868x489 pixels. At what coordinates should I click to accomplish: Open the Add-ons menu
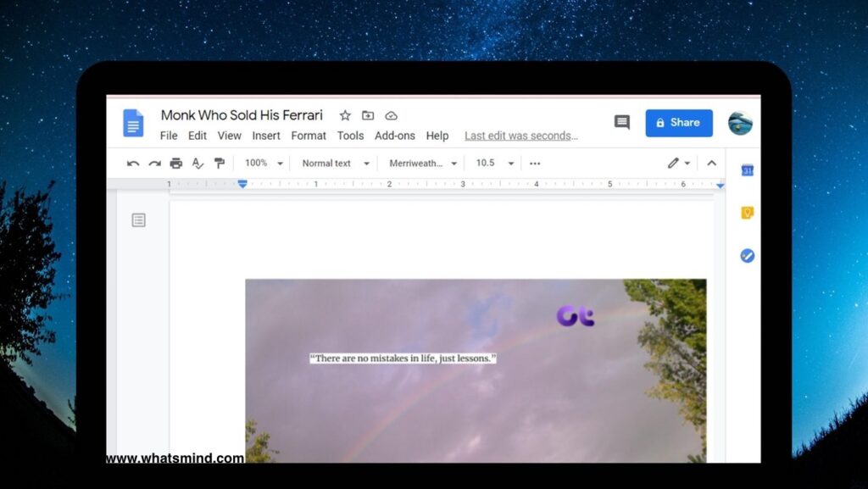tap(395, 136)
